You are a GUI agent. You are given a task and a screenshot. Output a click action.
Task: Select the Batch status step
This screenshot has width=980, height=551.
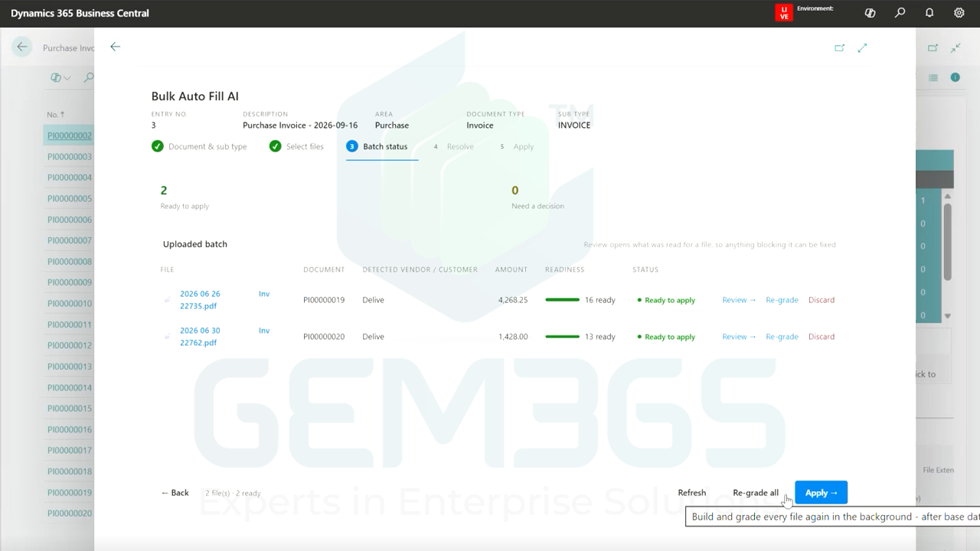point(377,146)
